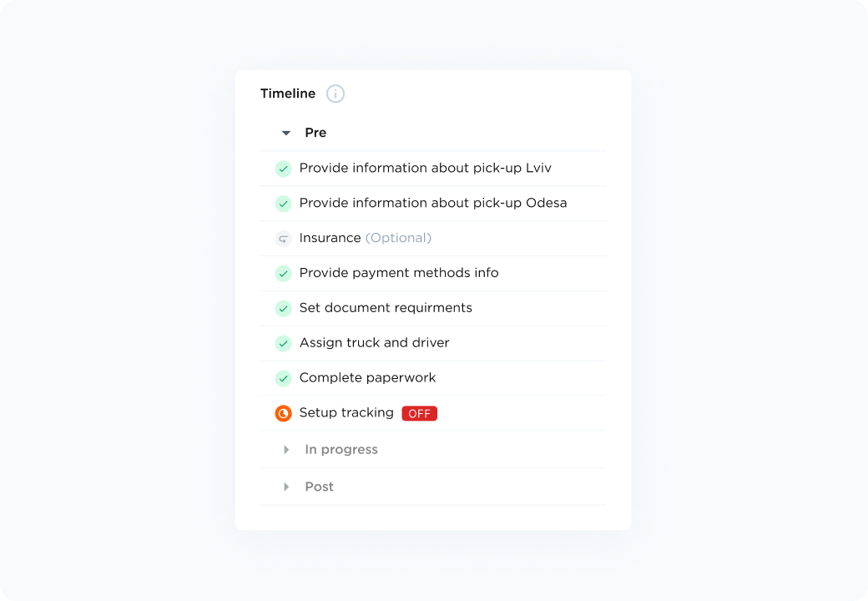
Task: Open the Setup tracking task
Action: click(x=346, y=412)
